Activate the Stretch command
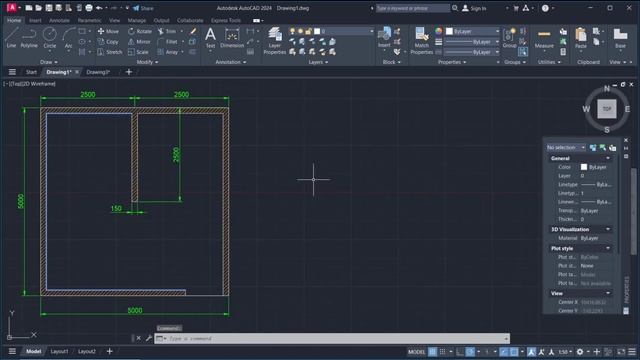This screenshot has height=360, width=640. [x=110, y=52]
